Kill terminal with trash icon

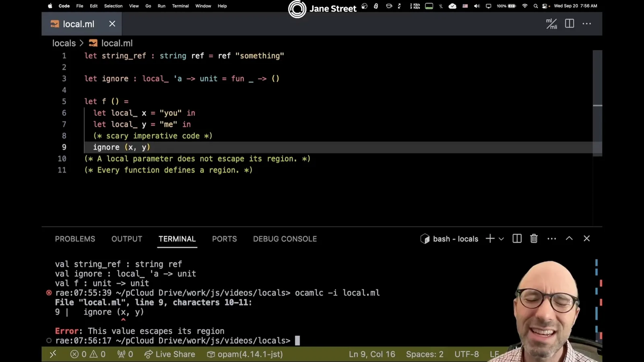(534, 239)
